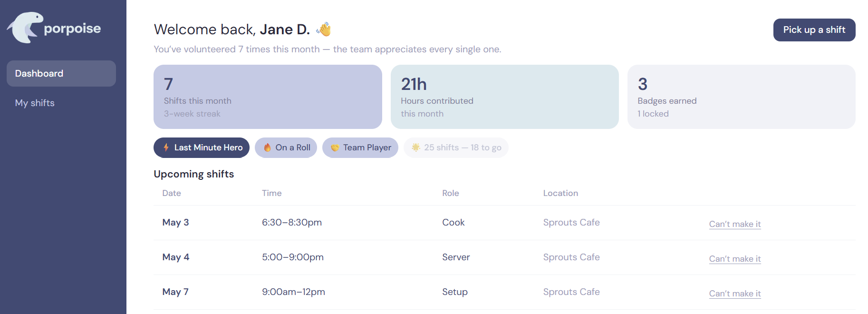Open the Dashboard sidebar item
868x314 pixels.
61,73
